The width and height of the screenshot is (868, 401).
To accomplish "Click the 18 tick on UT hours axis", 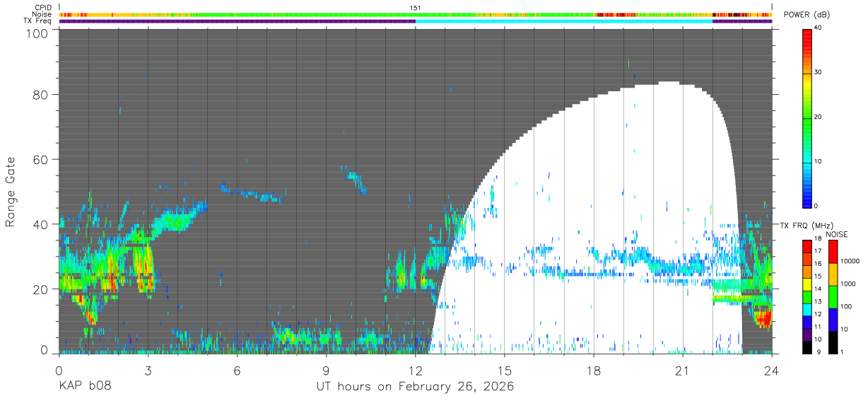I will [594, 370].
